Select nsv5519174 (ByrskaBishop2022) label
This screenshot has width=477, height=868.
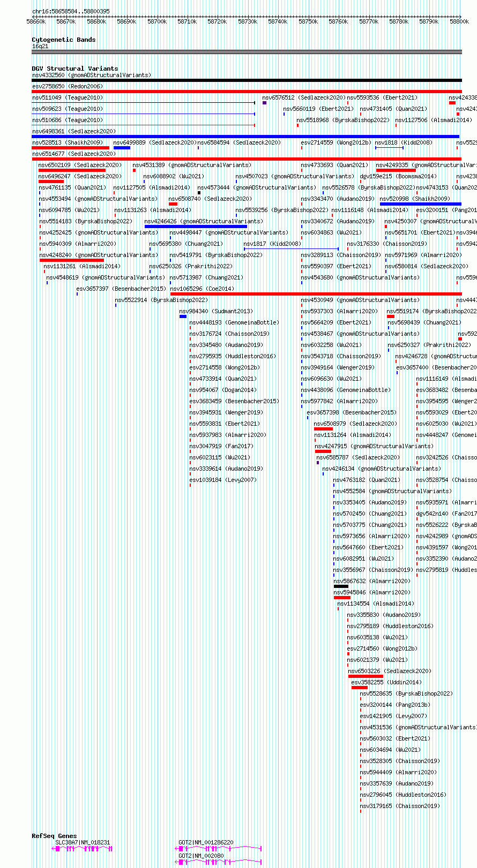(x=431, y=311)
